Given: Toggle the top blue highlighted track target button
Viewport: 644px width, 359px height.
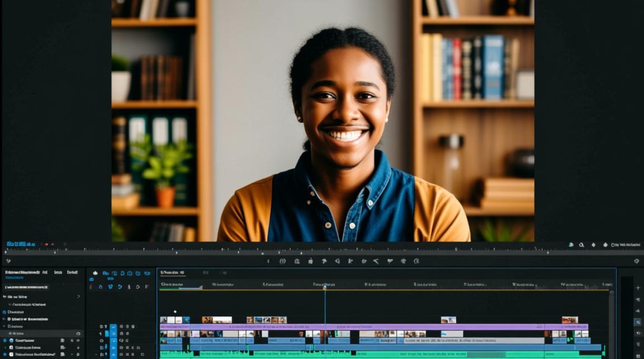Looking at the screenshot, I should [114, 327].
